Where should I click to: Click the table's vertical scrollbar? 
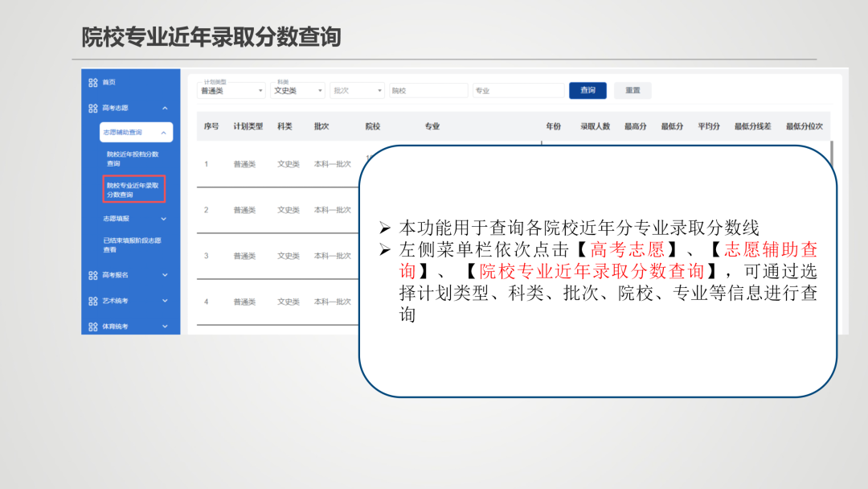(x=832, y=155)
